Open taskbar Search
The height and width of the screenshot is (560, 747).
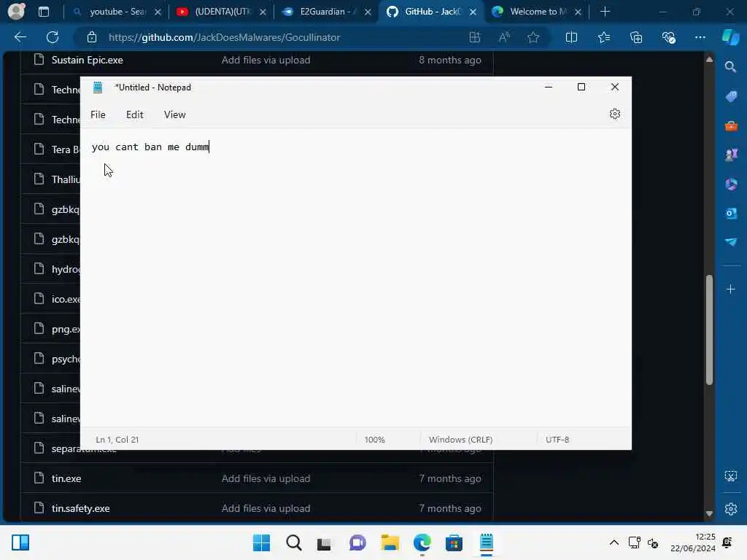pos(293,542)
